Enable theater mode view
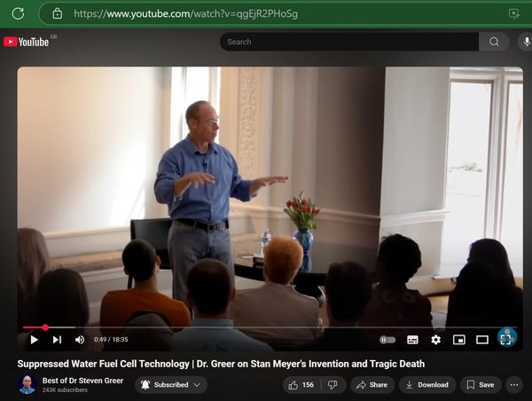Viewport: 532px width, 401px height. (482, 340)
